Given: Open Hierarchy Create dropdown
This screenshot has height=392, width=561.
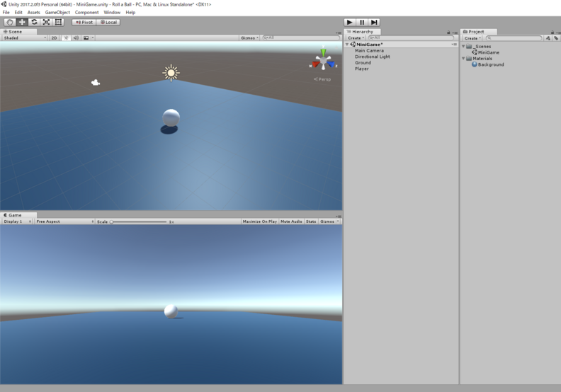Looking at the screenshot, I should [356, 38].
